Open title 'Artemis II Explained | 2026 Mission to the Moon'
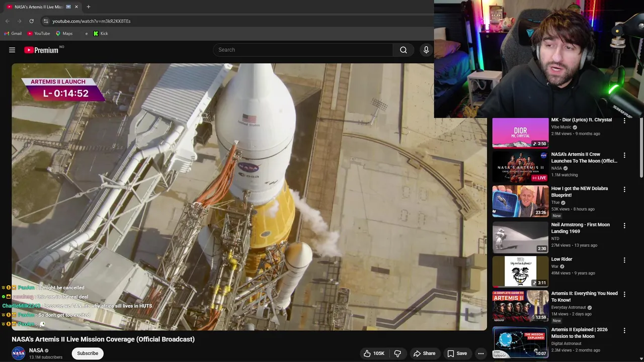 (579, 333)
